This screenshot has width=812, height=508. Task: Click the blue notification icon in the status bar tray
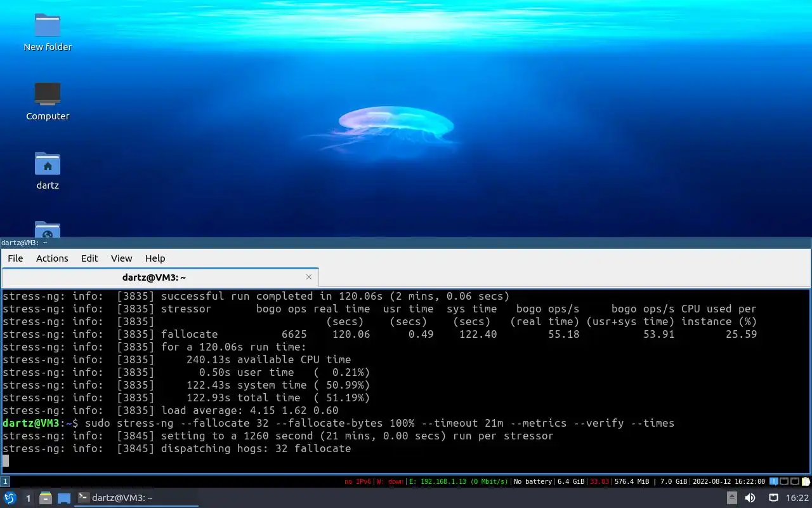pyautogui.click(x=774, y=481)
